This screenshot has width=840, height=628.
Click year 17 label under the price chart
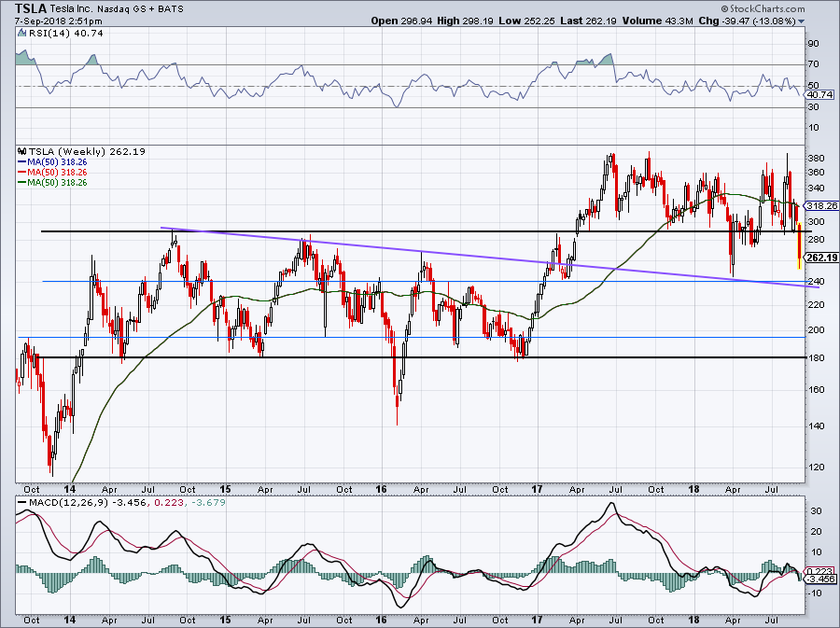[537, 489]
